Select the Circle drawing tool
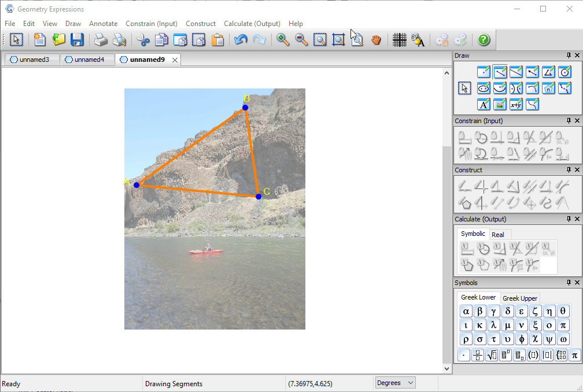 pyautogui.click(x=564, y=72)
